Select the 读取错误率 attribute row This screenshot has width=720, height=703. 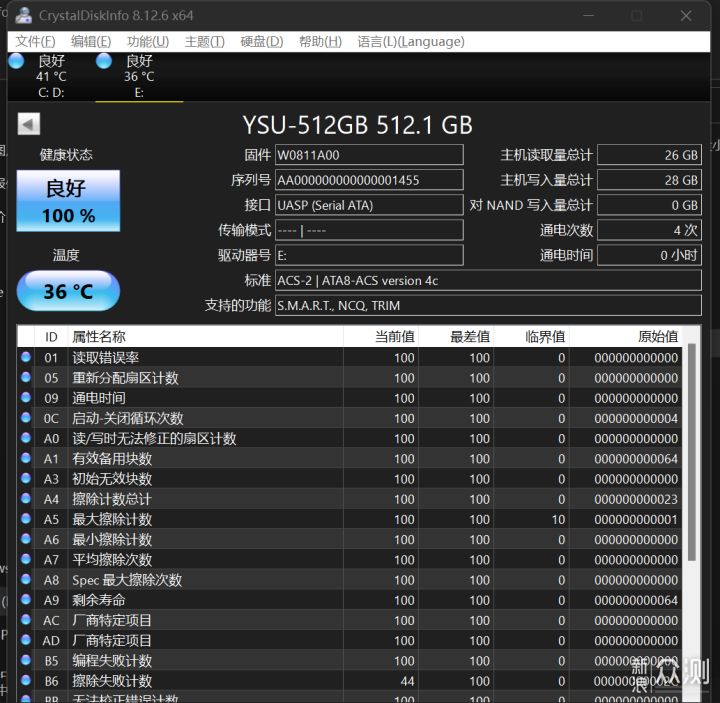click(349, 358)
